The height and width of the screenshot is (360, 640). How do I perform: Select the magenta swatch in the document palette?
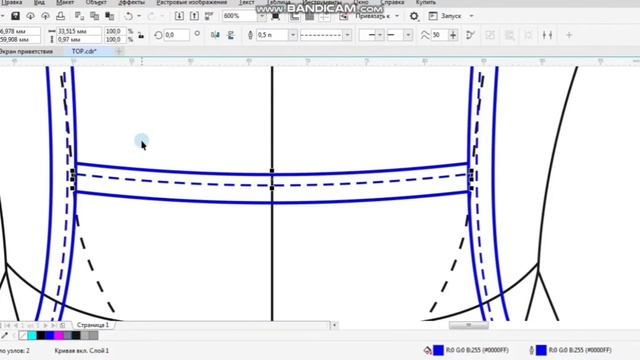pos(58,336)
